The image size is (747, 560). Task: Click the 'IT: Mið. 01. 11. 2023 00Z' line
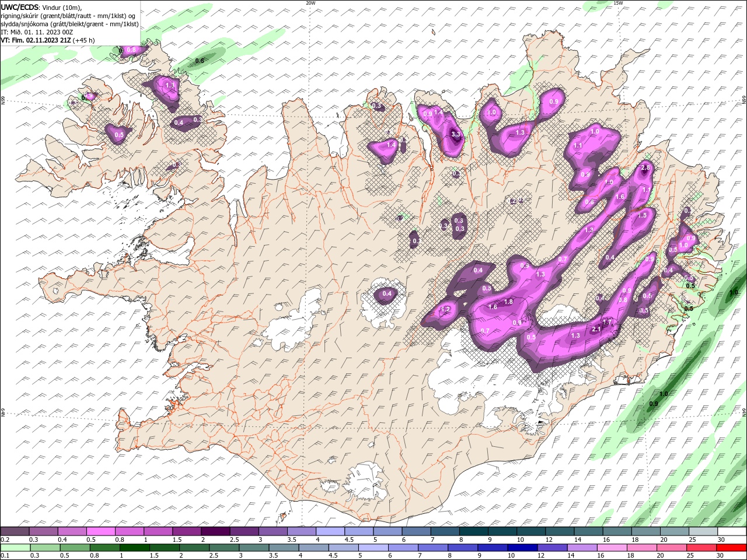pyautogui.click(x=37, y=32)
